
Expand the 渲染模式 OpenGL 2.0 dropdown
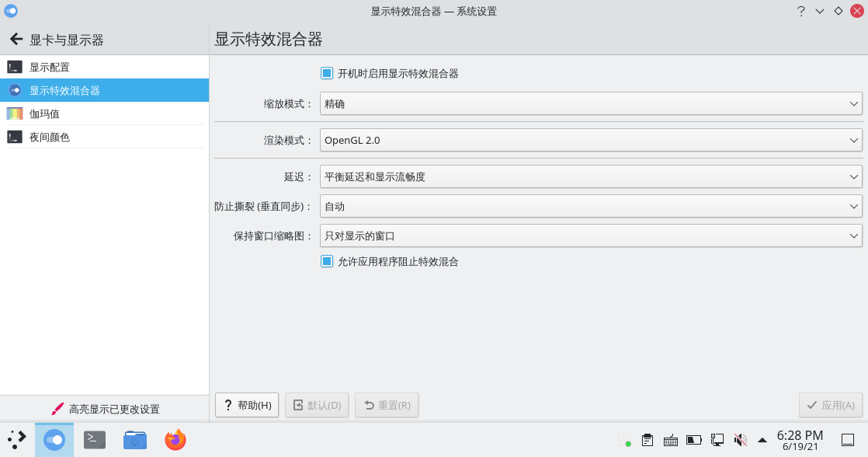pyautogui.click(x=590, y=141)
